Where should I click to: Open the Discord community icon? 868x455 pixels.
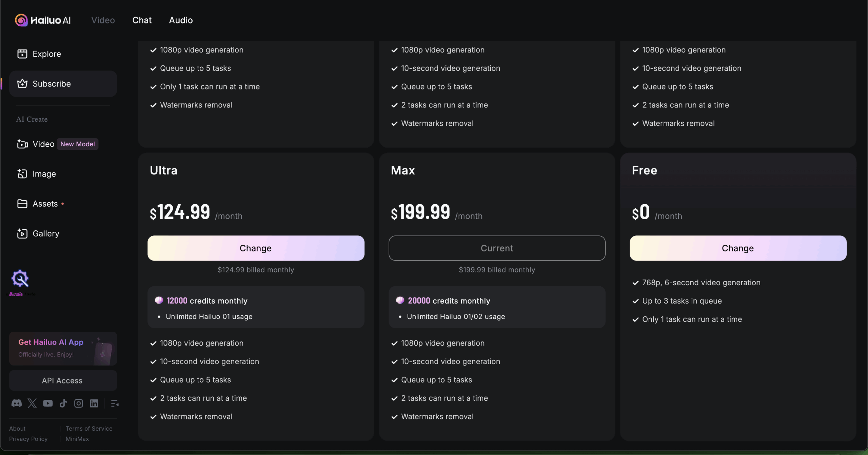pos(17,403)
